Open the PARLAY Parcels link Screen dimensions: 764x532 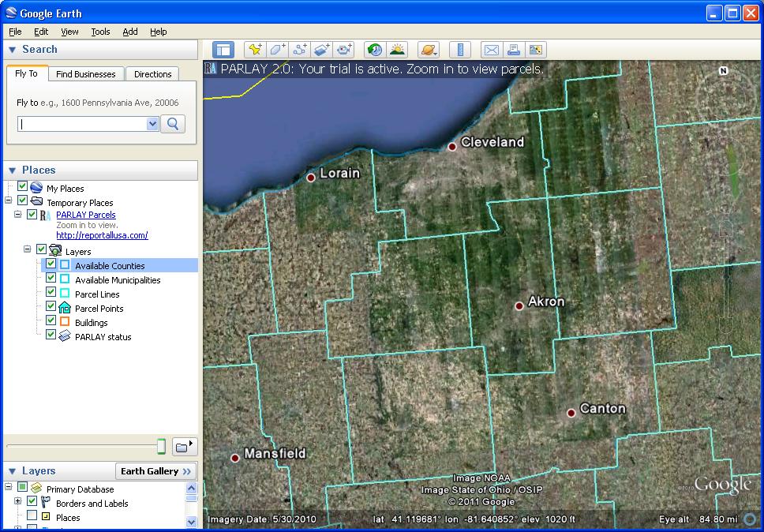coord(86,215)
